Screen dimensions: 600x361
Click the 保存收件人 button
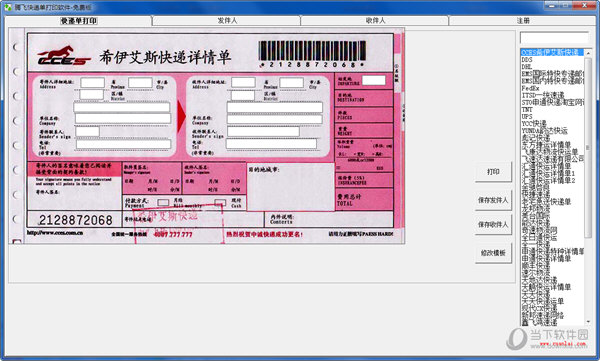tap(493, 224)
